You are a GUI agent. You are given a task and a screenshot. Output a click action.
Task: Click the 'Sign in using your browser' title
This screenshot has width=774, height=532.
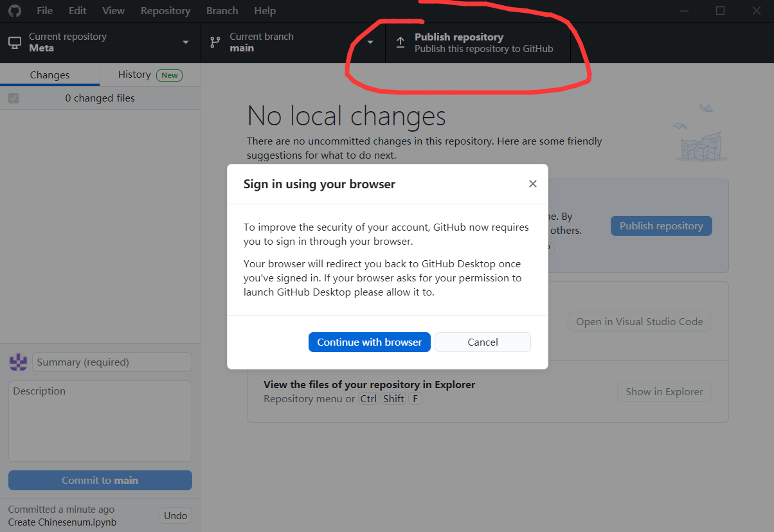click(x=319, y=184)
